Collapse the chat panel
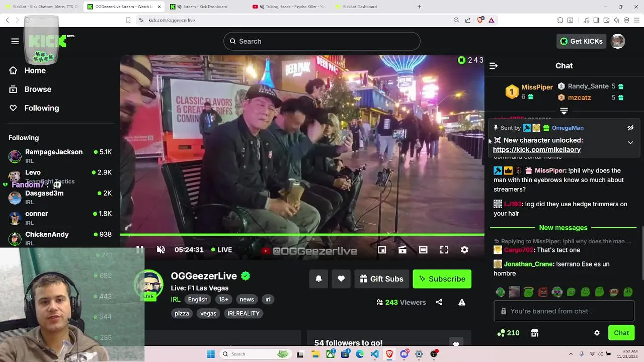This screenshot has width=644, height=362. coord(494,66)
